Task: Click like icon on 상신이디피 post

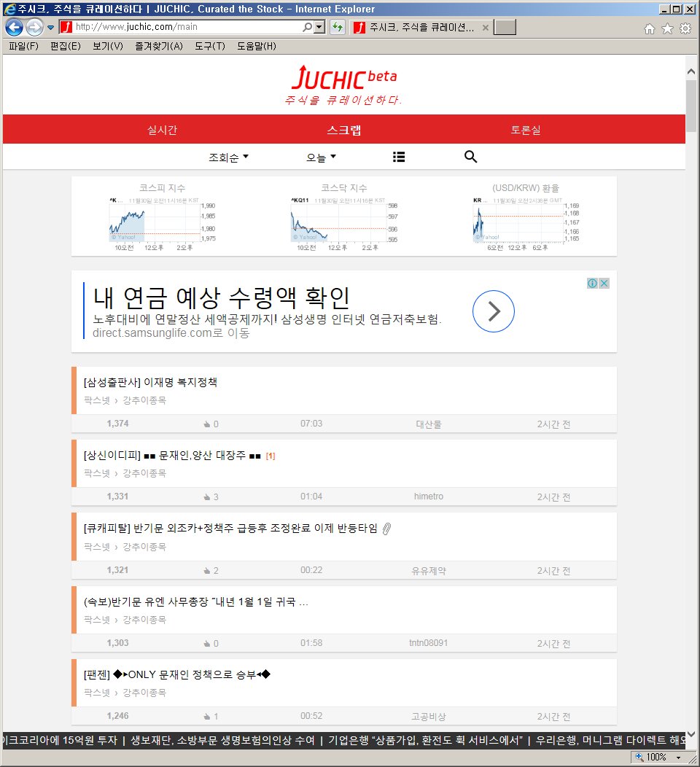Action: click(x=207, y=497)
